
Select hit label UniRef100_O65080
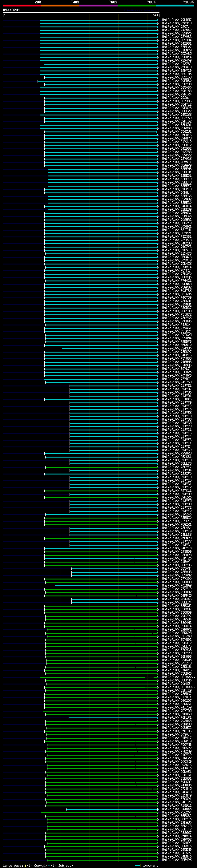click(177, 88)
